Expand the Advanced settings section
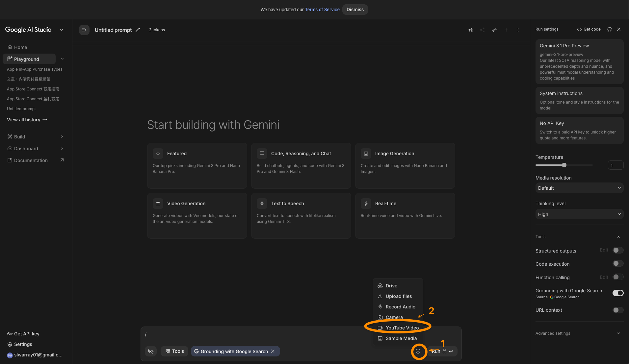This screenshot has width=629, height=364. click(579, 333)
